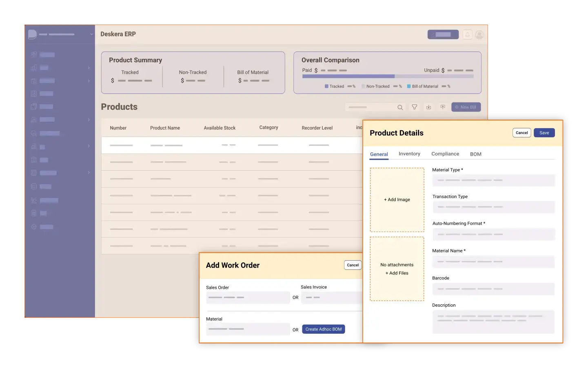Click the import icon beside the filter
588x368 pixels.
coord(428,107)
